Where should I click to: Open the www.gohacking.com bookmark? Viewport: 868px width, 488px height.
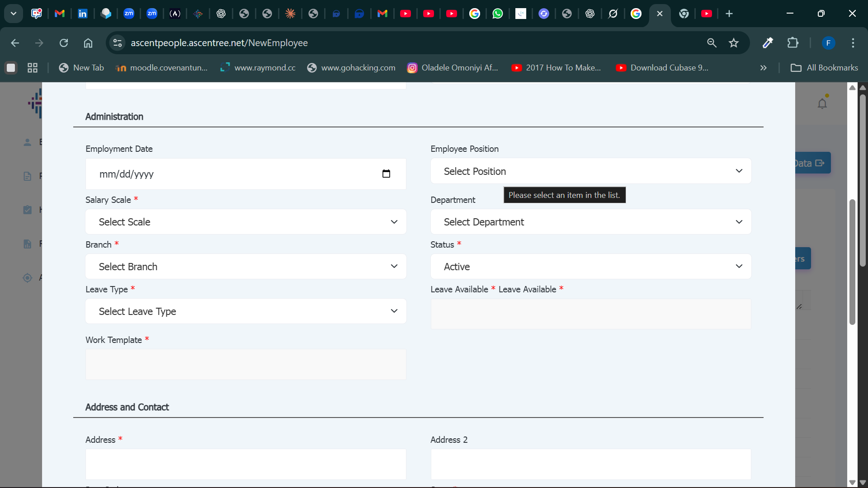[x=351, y=68]
